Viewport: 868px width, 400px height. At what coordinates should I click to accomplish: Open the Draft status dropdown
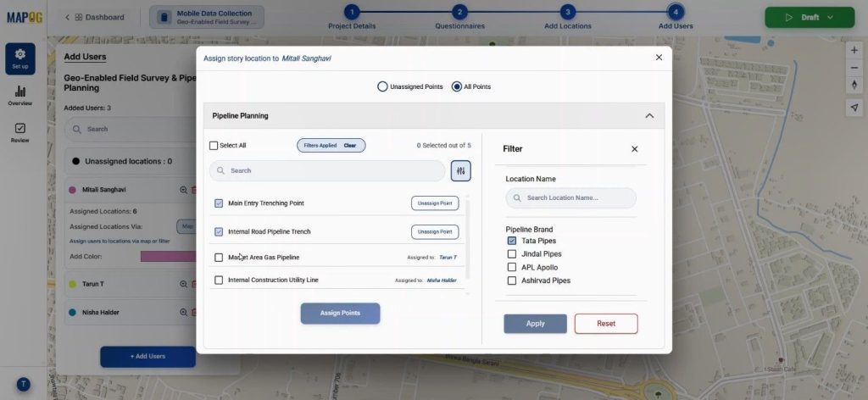click(809, 17)
